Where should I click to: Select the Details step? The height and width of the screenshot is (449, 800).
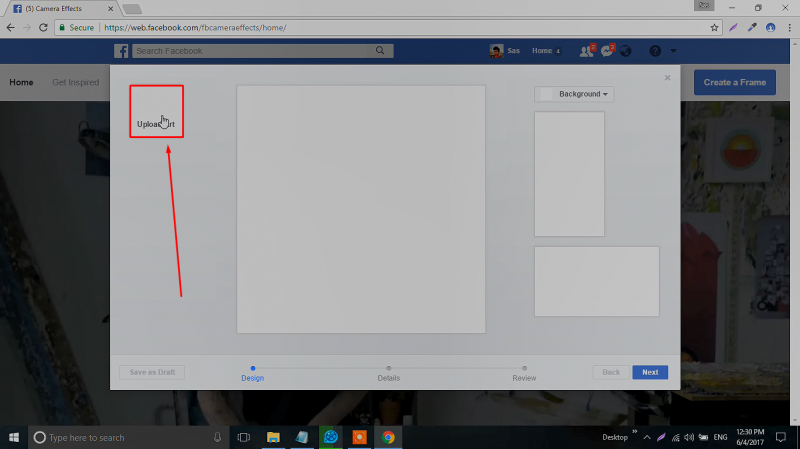pos(389,373)
